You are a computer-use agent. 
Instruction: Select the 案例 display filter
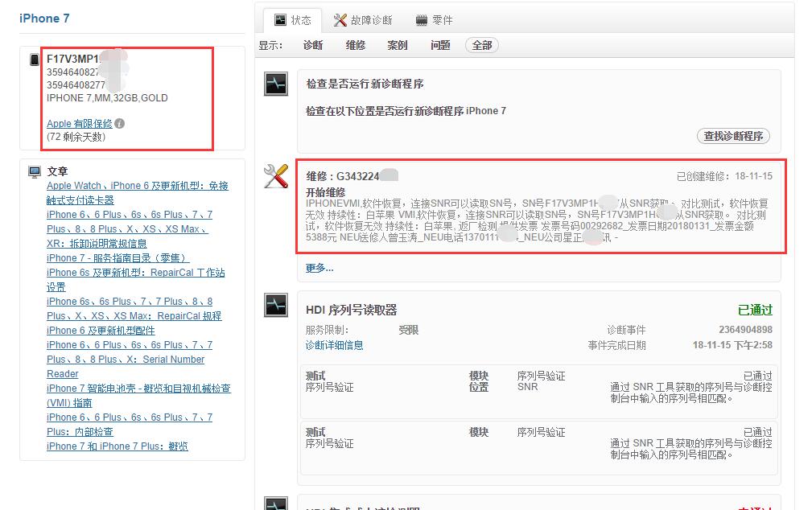pos(397,46)
